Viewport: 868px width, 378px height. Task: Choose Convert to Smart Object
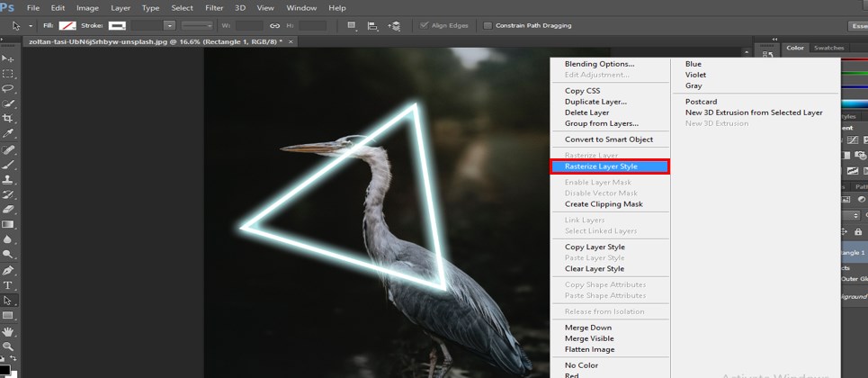pyautogui.click(x=610, y=139)
